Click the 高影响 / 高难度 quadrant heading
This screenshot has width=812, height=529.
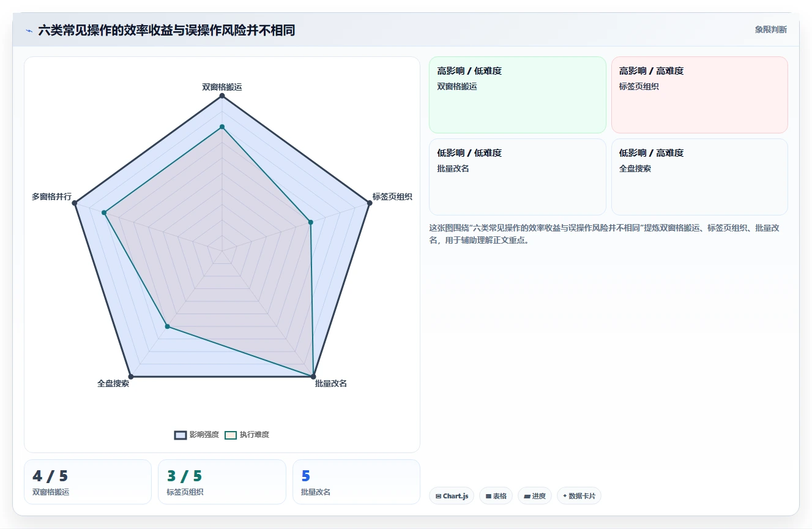point(651,71)
